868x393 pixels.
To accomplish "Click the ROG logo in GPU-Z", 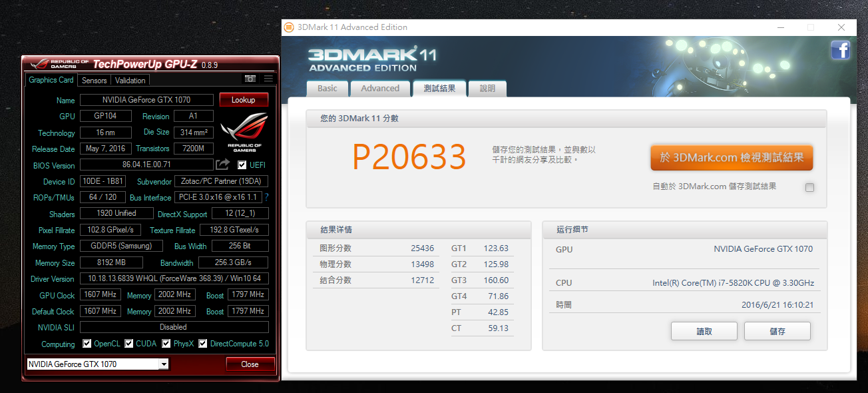I will [x=244, y=132].
